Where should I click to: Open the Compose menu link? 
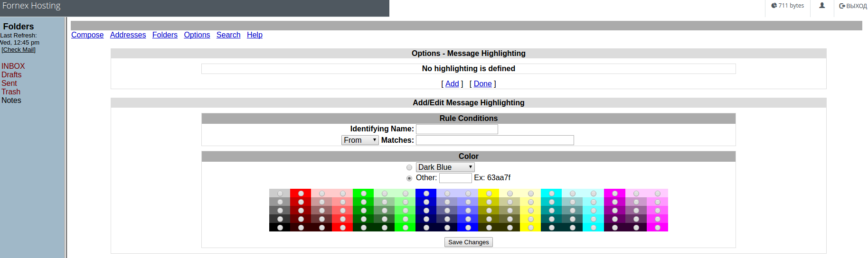(x=87, y=35)
